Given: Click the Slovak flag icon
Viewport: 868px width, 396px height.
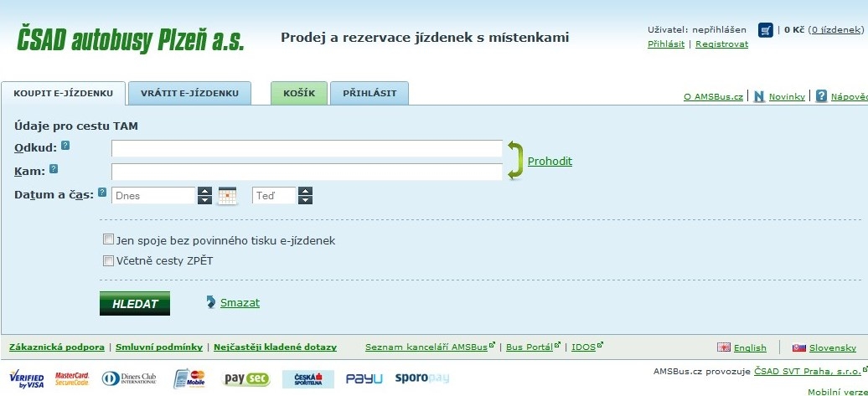Looking at the screenshot, I should (x=798, y=347).
